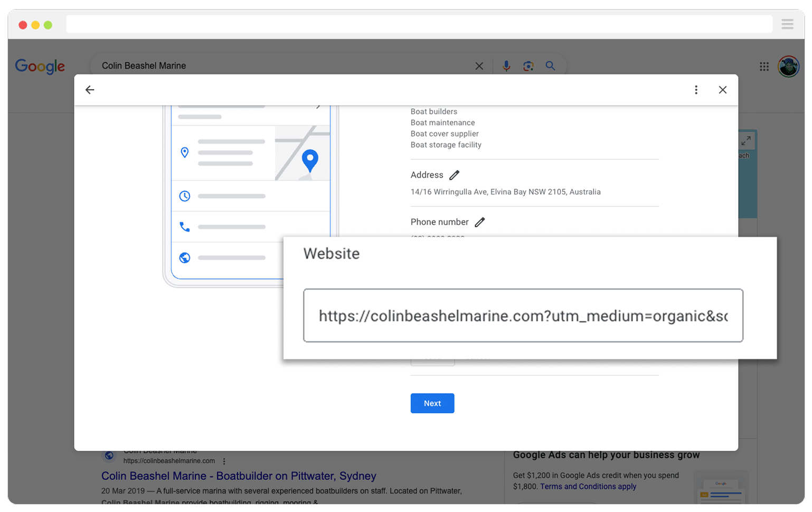Click the Boat maintenance category text

(x=443, y=123)
